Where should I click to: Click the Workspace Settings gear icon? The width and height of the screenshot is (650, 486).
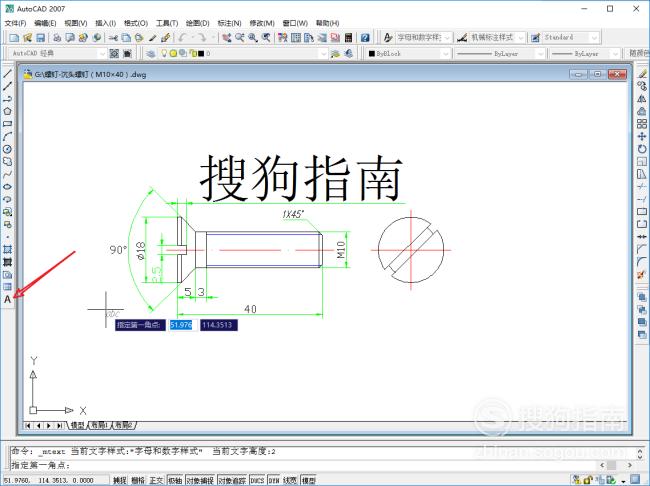[x=114, y=53]
